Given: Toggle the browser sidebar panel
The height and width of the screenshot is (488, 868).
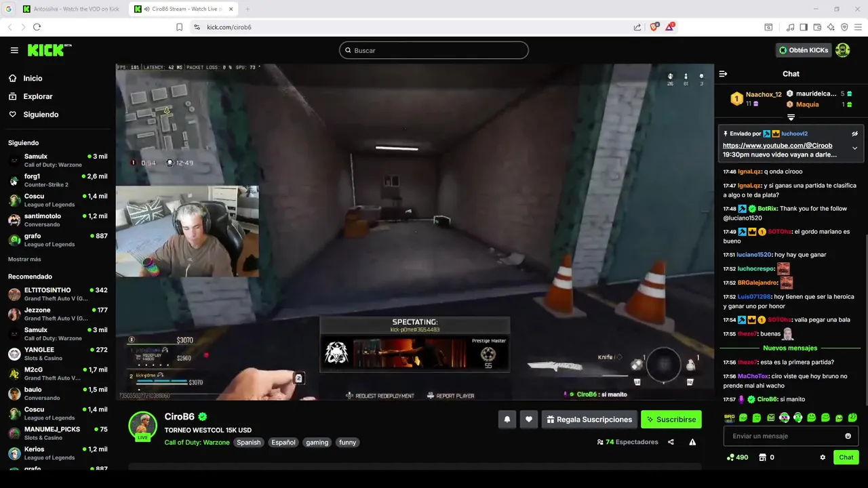Looking at the screenshot, I should (804, 27).
